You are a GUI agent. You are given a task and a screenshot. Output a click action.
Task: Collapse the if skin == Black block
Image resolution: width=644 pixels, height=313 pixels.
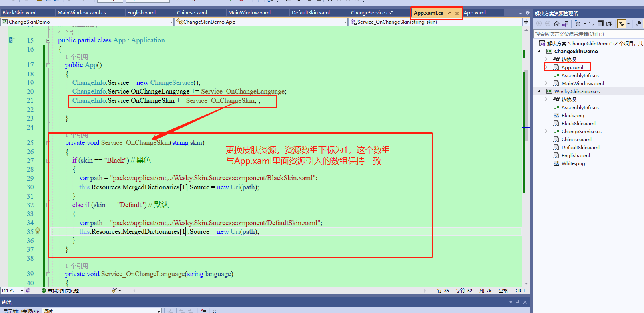48,161
